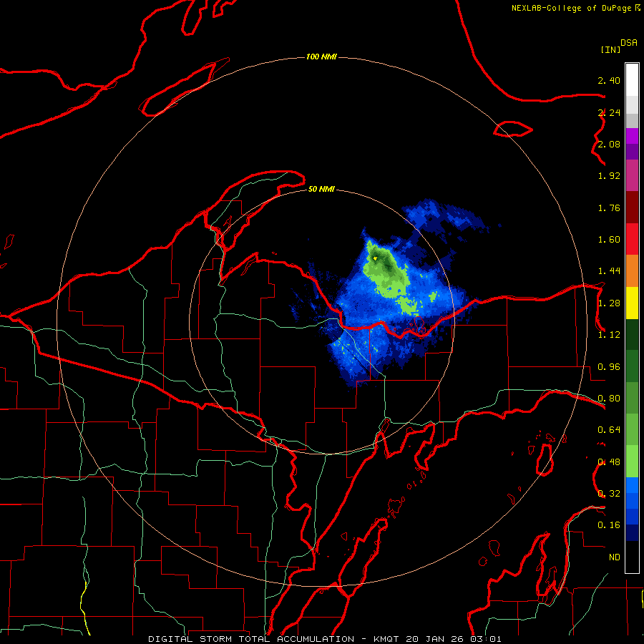Click the 2.40 legend value
The width and height of the screenshot is (644, 644).
(609, 80)
